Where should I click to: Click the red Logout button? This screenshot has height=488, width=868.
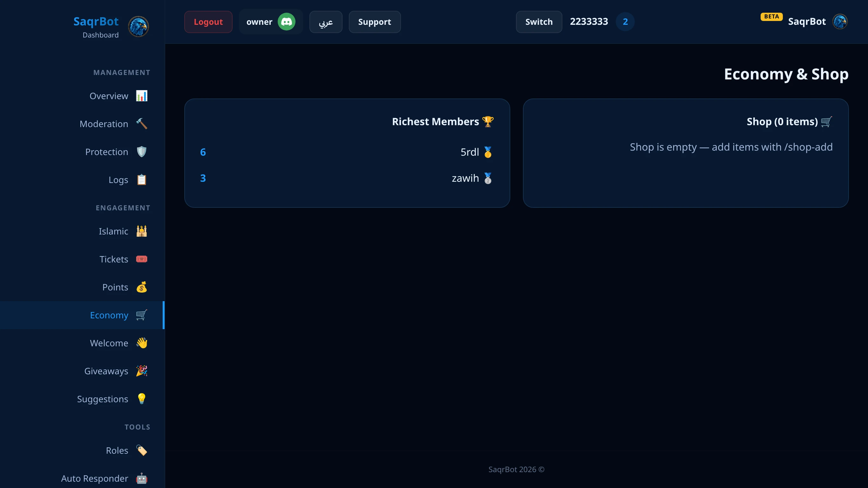point(208,22)
